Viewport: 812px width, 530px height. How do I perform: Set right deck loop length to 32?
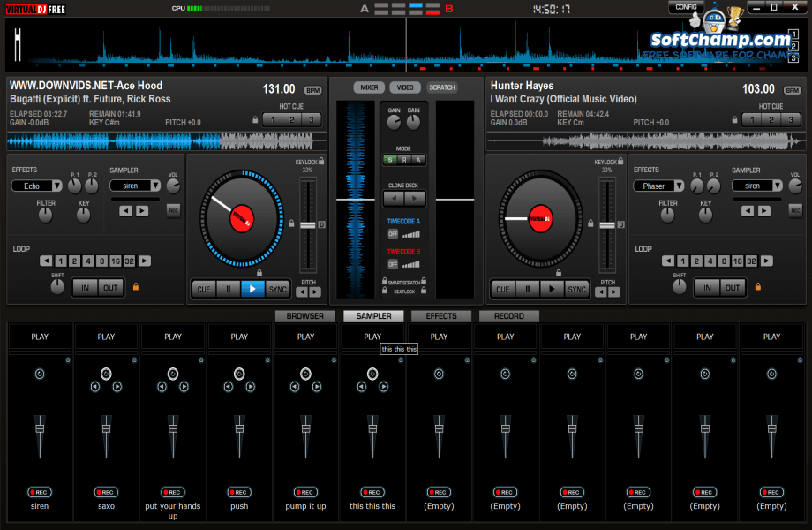tap(751, 261)
